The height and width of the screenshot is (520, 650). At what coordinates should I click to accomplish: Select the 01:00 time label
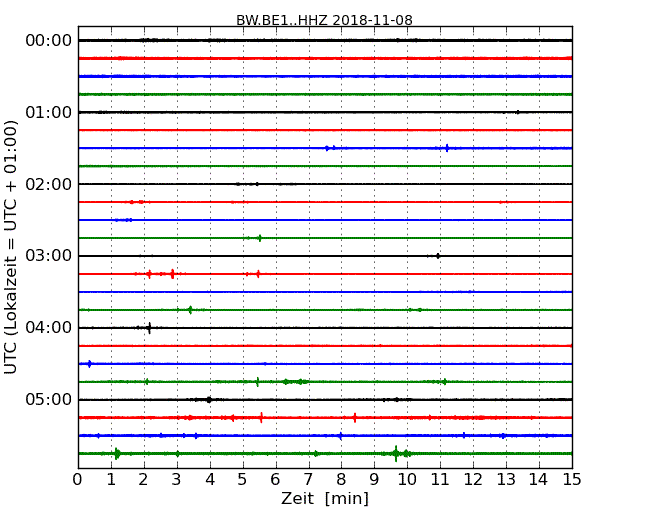coord(49,112)
